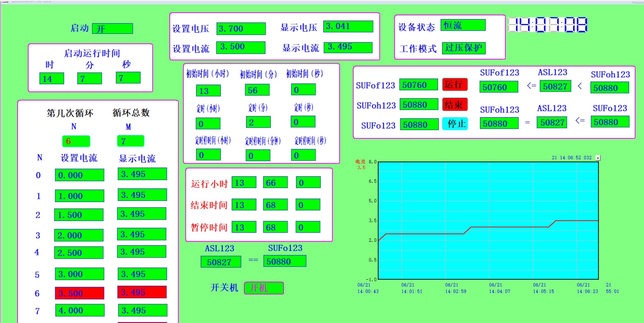Click SUFo123 value 50880 beside == sign
This screenshot has width=644, height=323.
coord(285,261)
